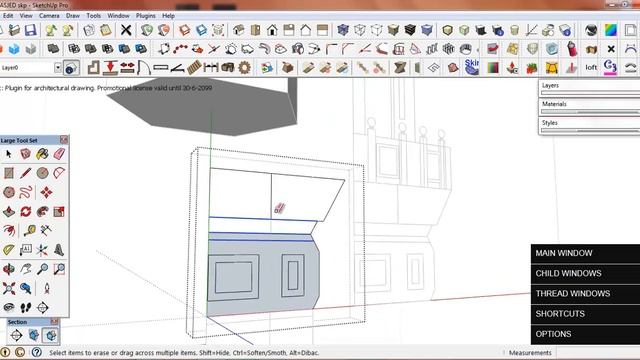Activate the 3D Text tool
The width and height of the screenshot is (640, 360).
[59, 250]
